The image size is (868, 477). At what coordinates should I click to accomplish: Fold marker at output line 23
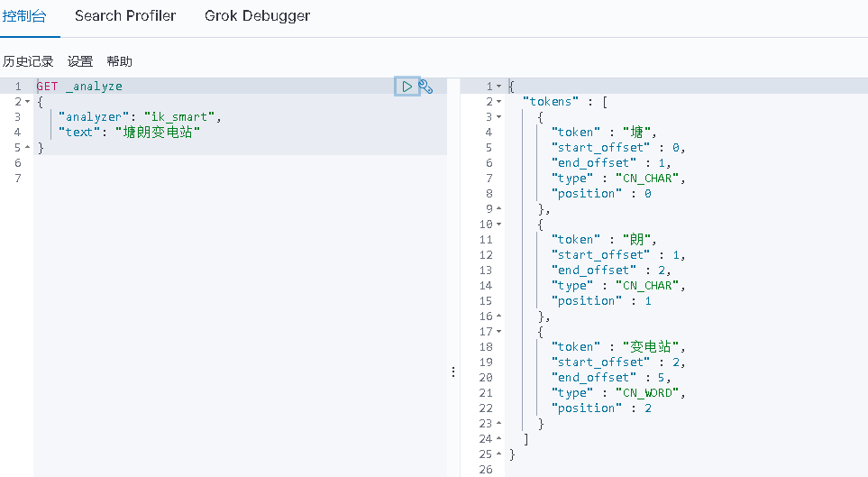tap(498, 423)
